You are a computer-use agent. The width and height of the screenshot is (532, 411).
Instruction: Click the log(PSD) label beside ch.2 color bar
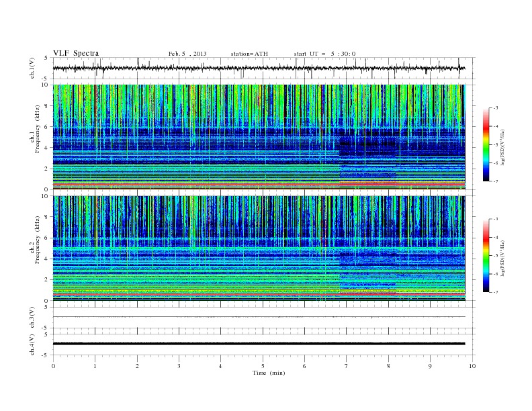click(502, 259)
